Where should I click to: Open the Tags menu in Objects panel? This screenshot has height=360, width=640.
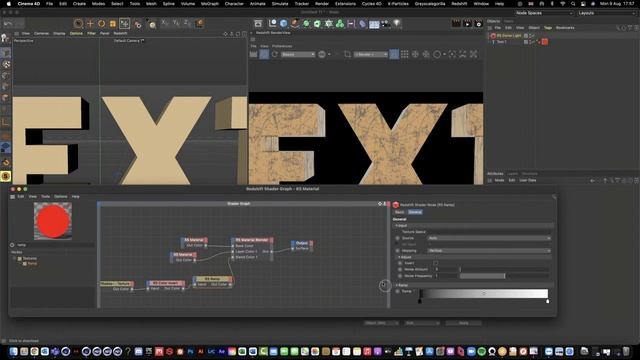point(548,28)
